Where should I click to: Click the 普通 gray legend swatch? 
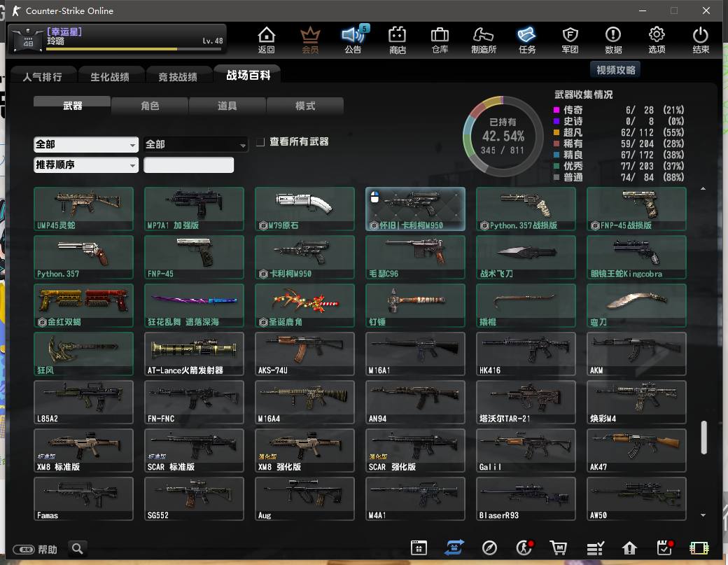[556, 177]
